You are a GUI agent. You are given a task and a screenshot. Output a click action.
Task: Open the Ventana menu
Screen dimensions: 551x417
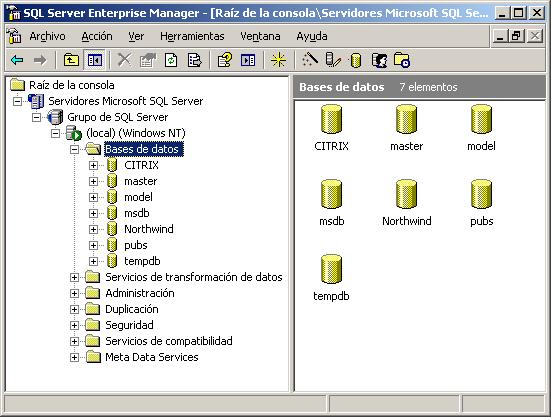pos(260,36)
